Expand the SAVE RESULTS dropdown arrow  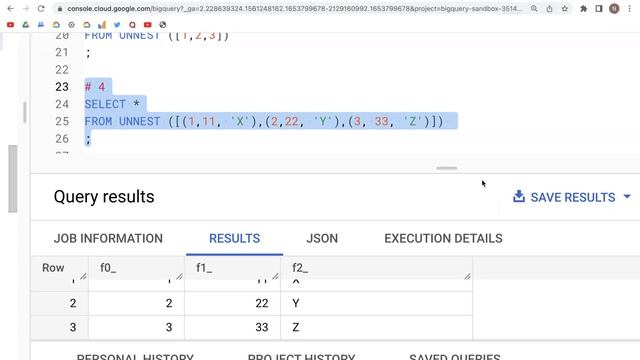(x=627, y=197)
